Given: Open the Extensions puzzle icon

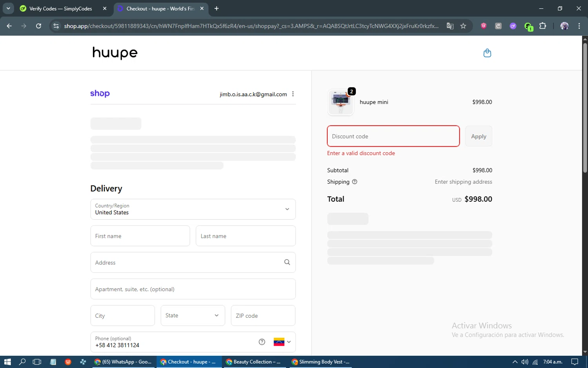Looking at the screenshot, I should (543, 26).
